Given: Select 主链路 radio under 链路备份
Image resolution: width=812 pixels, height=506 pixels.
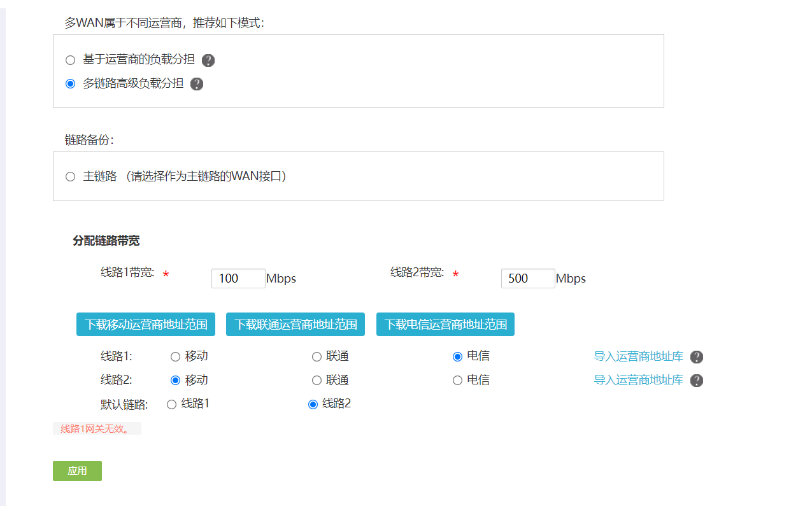Looking at the screenshot, I should [71, 176].
